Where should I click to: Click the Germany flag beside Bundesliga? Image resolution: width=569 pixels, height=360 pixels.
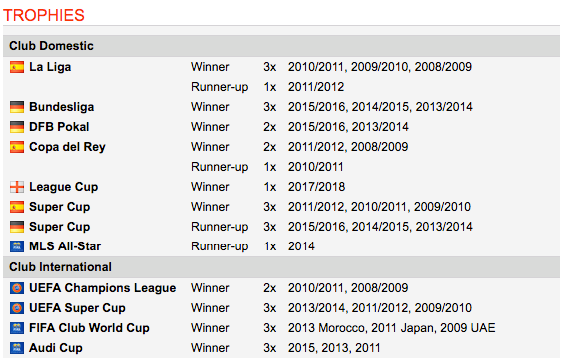[x=17, y=107]
